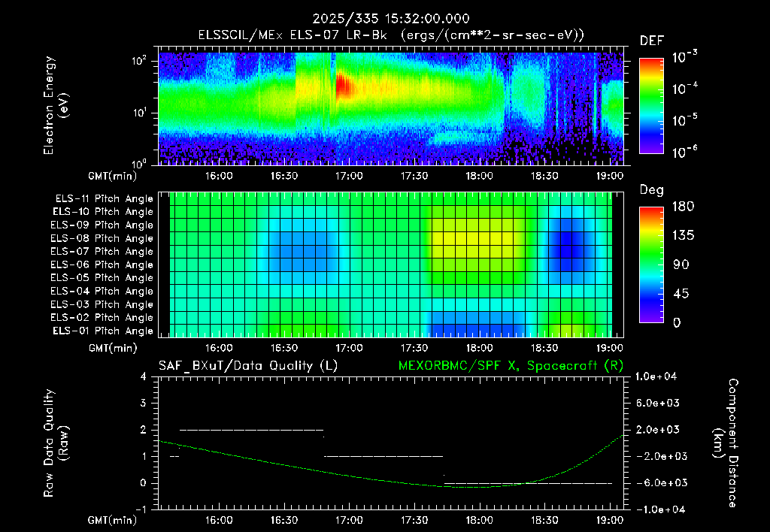Click the SAF_BXuT/Data Quality (L) legend title
Image resolution: width=770 pixels, height=532 pixels.
tap(248, 366)
